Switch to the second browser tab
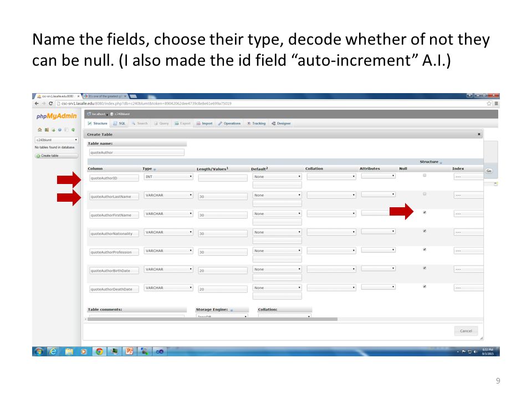532x399 pixels. tap(105, 96)
